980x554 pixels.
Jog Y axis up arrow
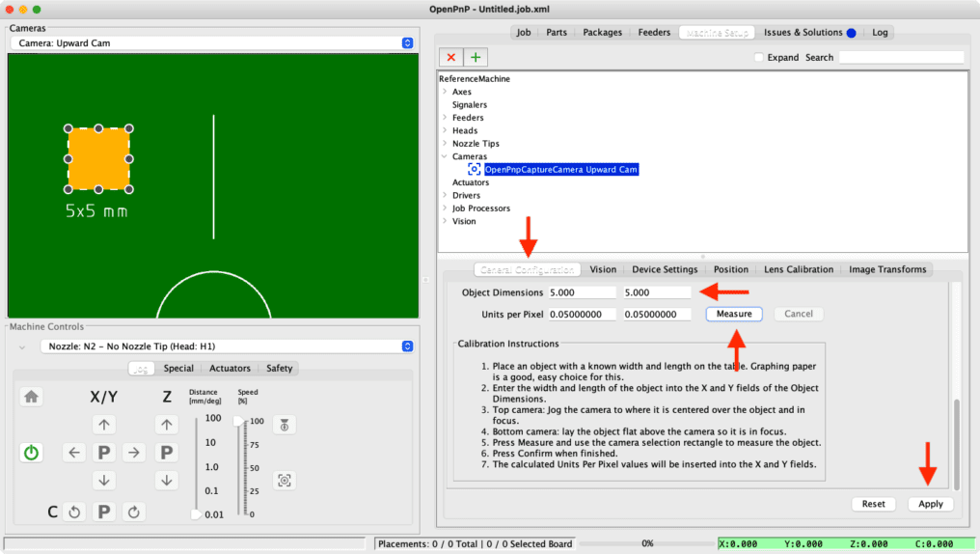point(104,425)
